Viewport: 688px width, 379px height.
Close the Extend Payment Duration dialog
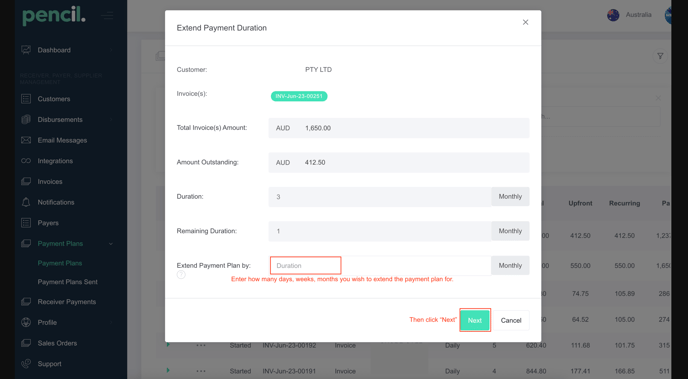(525, 22)
